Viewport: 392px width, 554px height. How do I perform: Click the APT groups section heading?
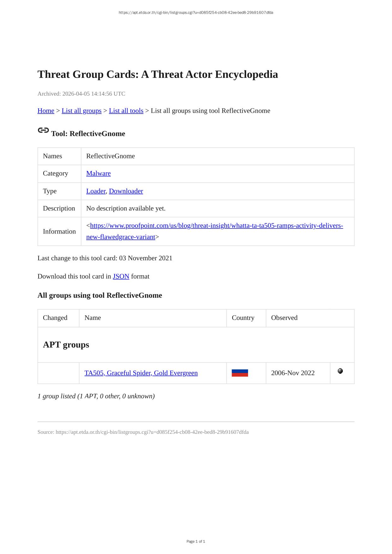coord(66,345)
